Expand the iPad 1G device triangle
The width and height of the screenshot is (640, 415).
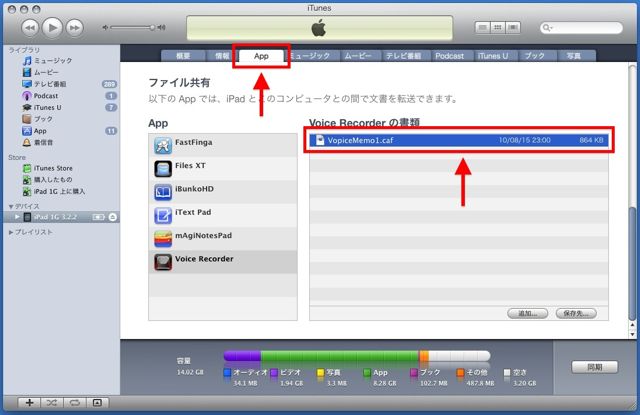click(17, 217)
